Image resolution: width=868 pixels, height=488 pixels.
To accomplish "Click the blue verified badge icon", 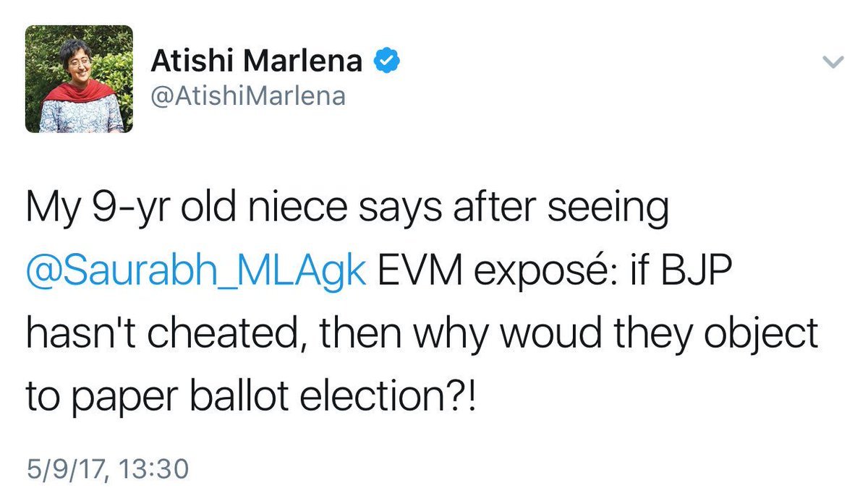I will pos(385,63).
